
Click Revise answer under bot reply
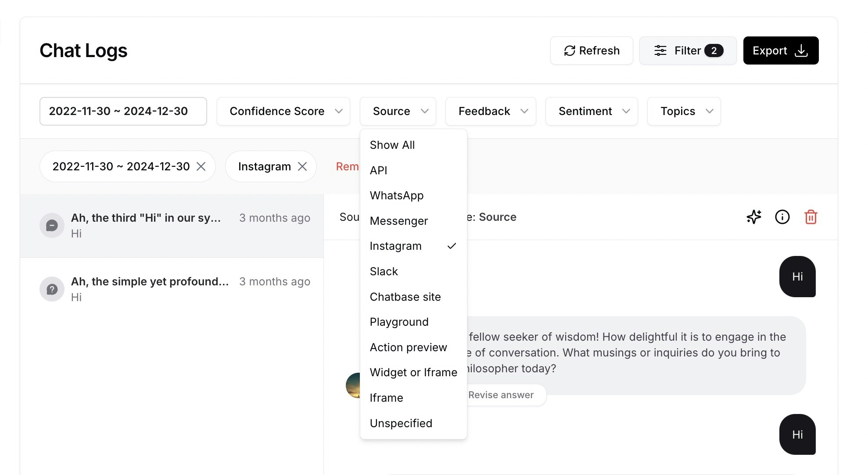point(501,395)
